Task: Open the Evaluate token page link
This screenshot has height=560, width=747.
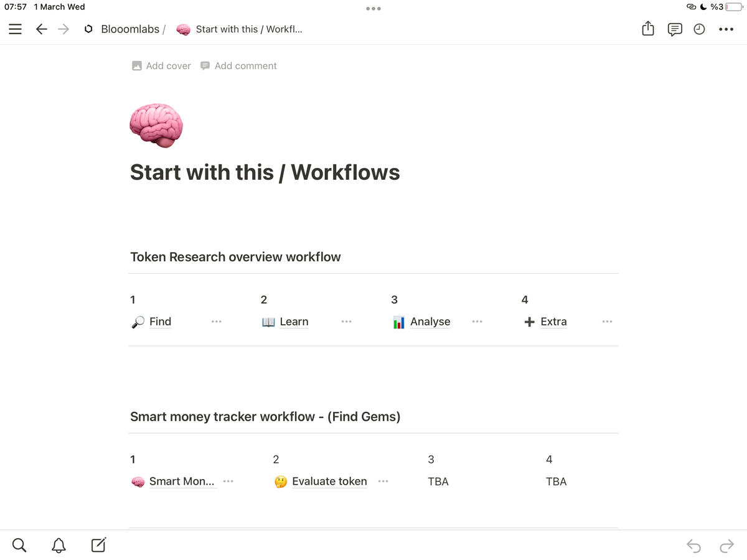Action: pos(329,482)
